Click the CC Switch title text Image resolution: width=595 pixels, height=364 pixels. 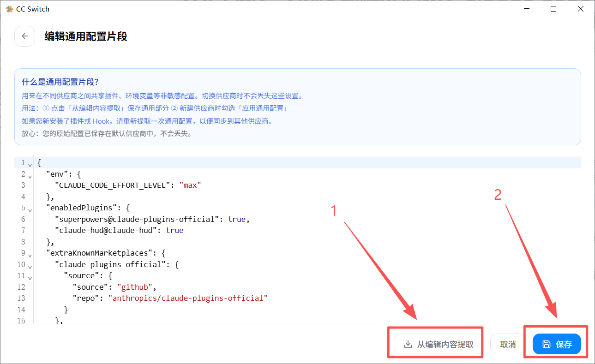pyautogui.click(x=33, y=9)
